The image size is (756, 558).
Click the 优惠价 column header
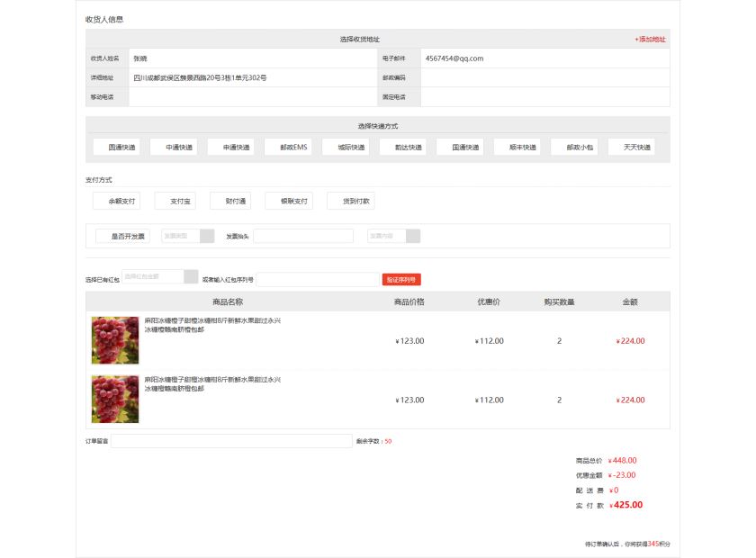489,301
